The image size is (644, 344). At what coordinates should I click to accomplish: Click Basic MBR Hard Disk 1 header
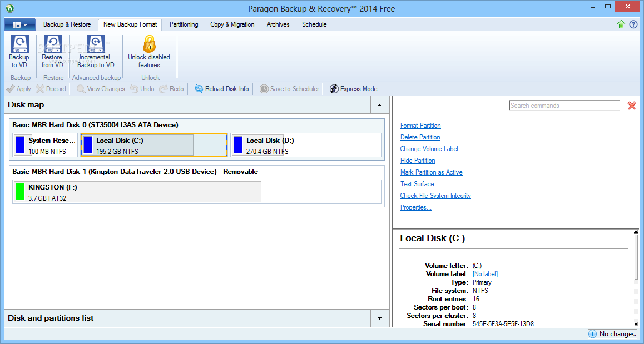point(135,172)
